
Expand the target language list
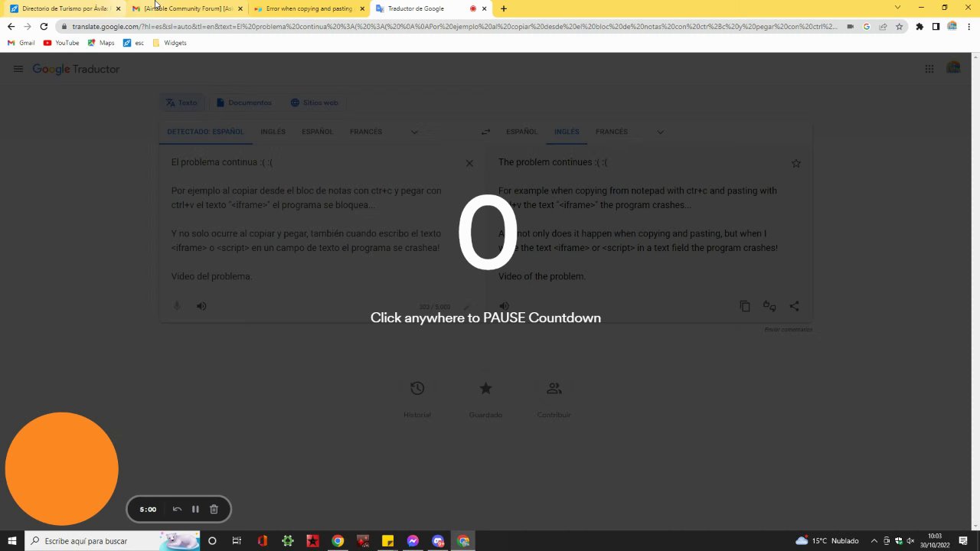point(660,132)
